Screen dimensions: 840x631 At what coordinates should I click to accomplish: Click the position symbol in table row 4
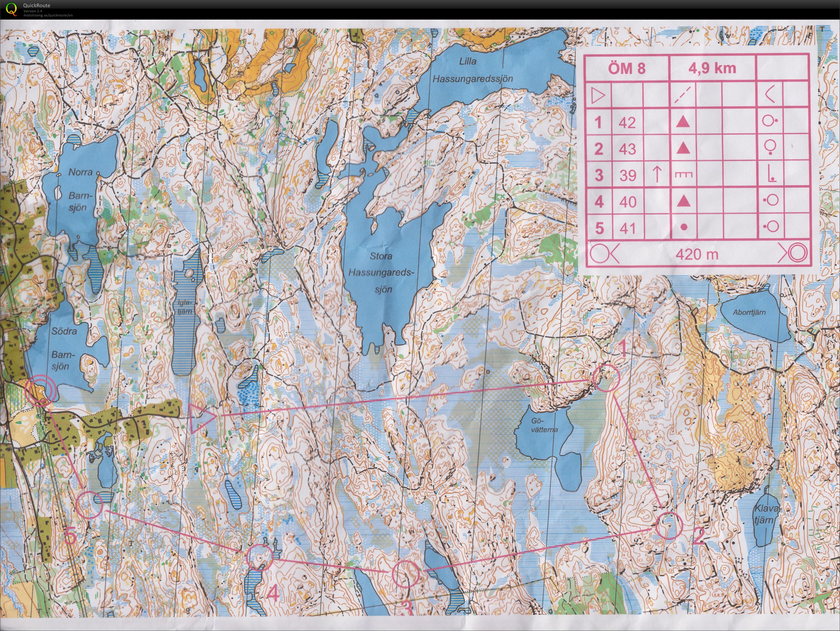click(x=771, y=200)
